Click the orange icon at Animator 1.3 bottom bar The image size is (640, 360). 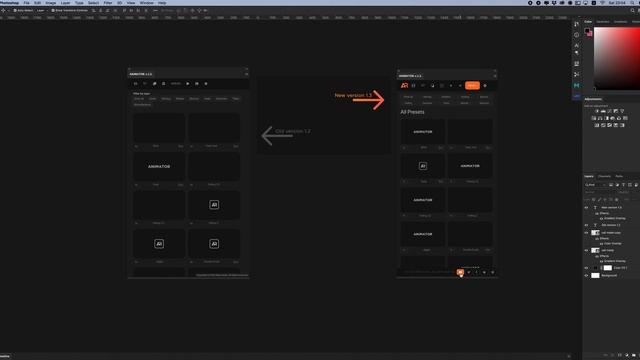pyautogui.click(x=460, y=272)
